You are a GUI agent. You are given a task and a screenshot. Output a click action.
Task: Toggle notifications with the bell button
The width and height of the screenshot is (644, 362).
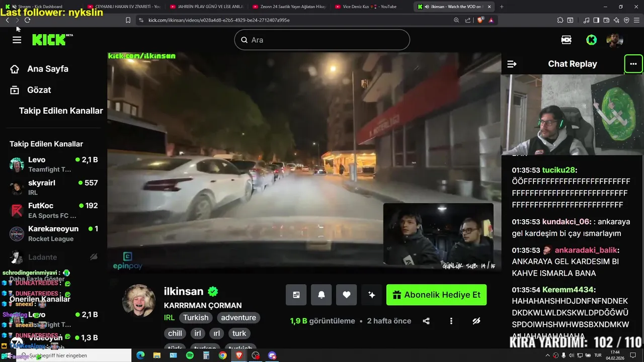pos(321,295)
